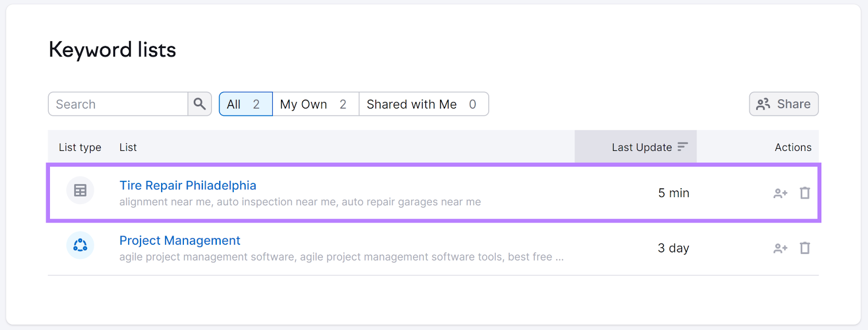Click the Search keyword lists input field
This screenshot has height=330, width=868.
tap(118, 104)
